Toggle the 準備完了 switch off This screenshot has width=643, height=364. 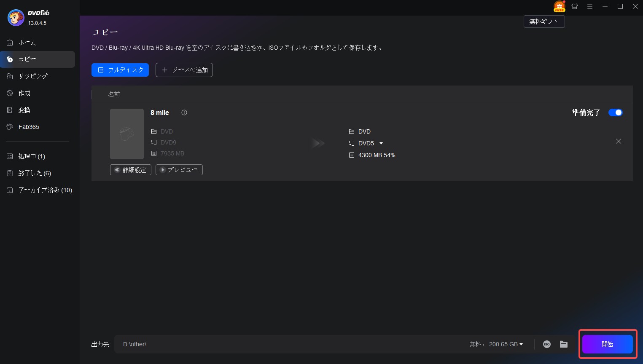click(x=615, y=112)
